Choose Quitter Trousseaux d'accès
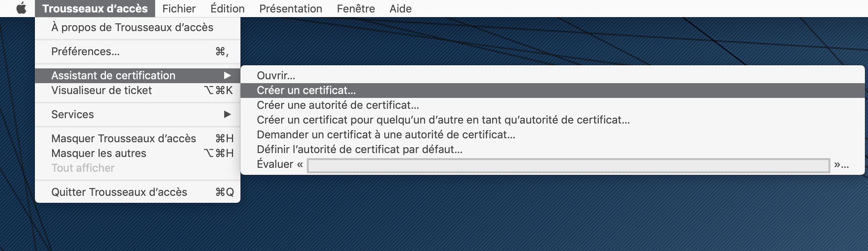Image resolution: width=868 pixels, height=251 pixels. tap(138, 192)
